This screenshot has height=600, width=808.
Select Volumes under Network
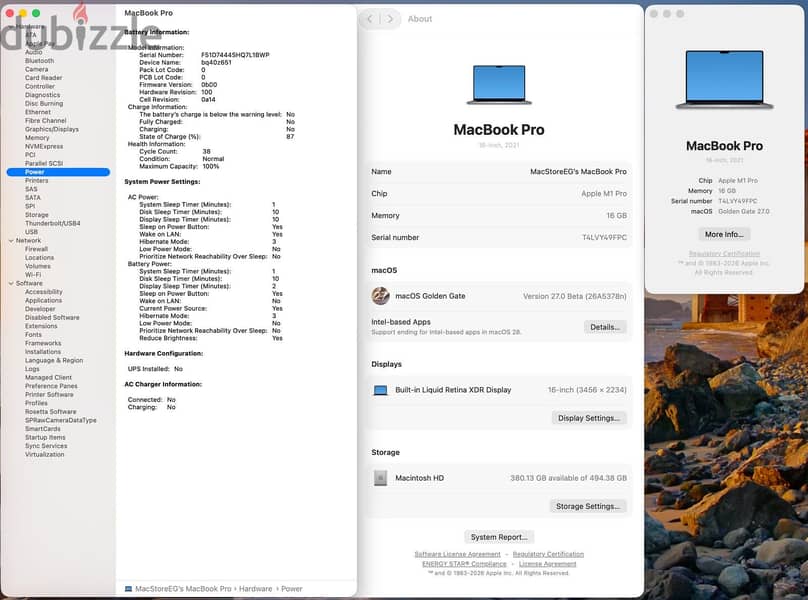tap(38, 266)
